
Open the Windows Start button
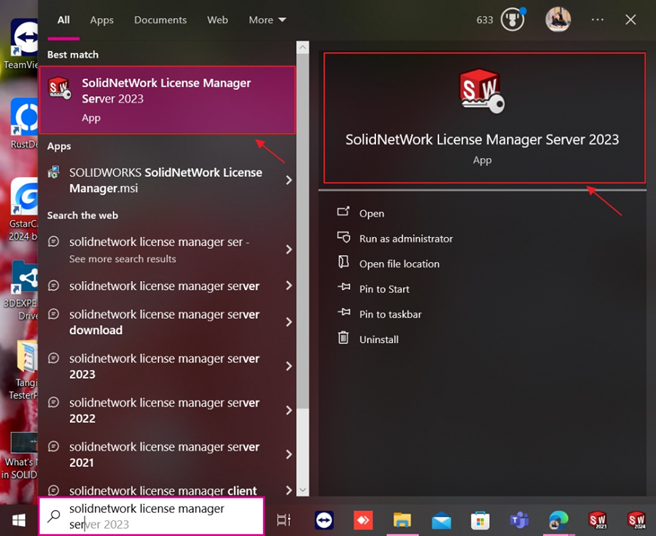[x=19, y=520]
